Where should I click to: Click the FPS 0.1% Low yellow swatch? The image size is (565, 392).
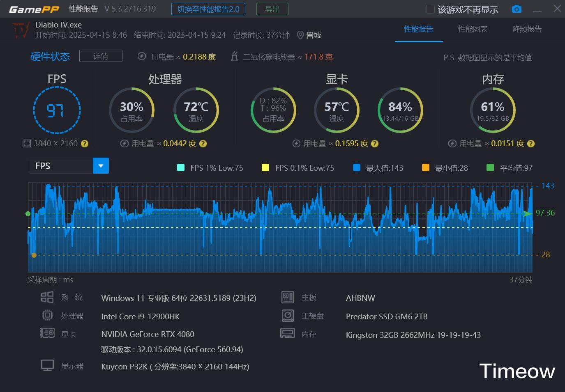coord(265,167)
